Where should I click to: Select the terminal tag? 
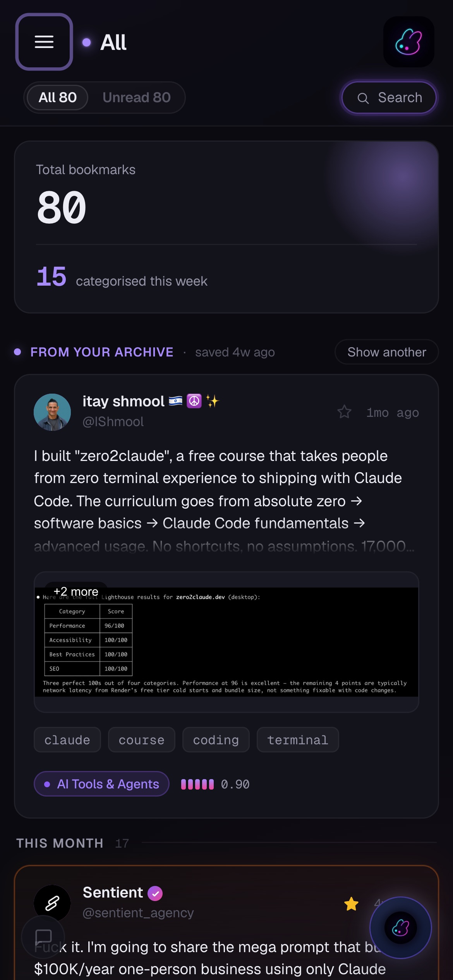click(x=298, y=740)
